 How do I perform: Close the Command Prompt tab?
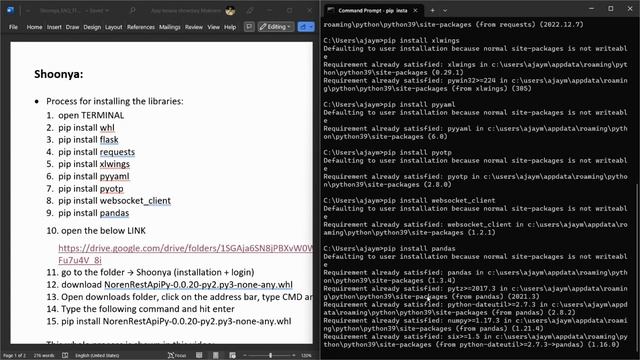[x=416, y=10]
